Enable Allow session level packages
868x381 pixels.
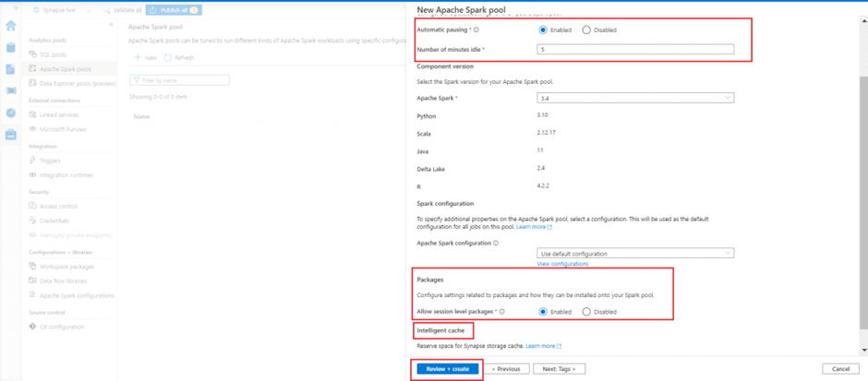[x=543, y=312]
